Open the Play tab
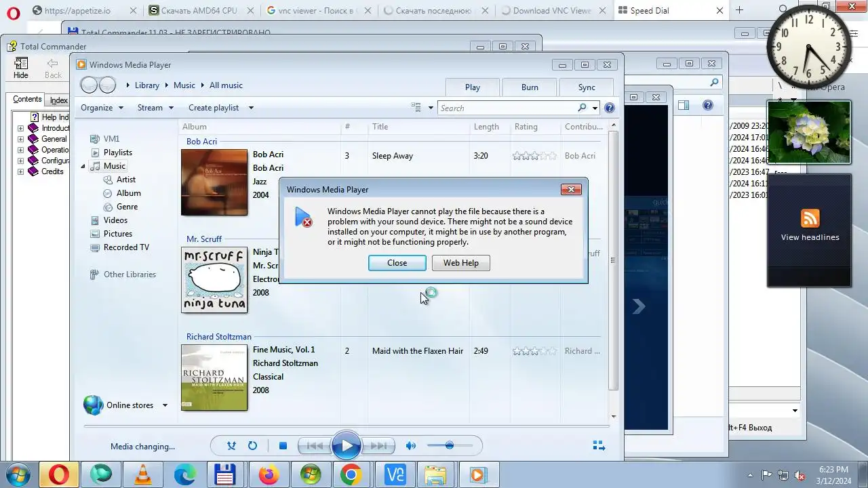Screen dimensions: 868x488 pos(473,87)
